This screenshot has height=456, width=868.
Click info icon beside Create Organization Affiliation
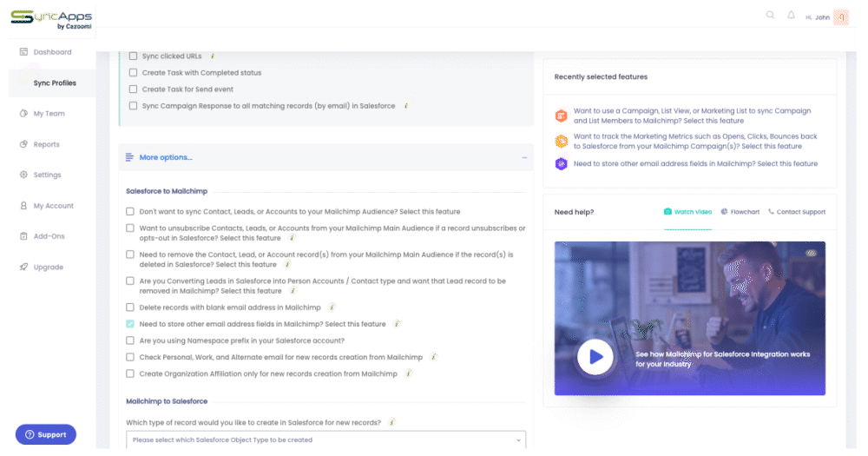tap(409, 373)
